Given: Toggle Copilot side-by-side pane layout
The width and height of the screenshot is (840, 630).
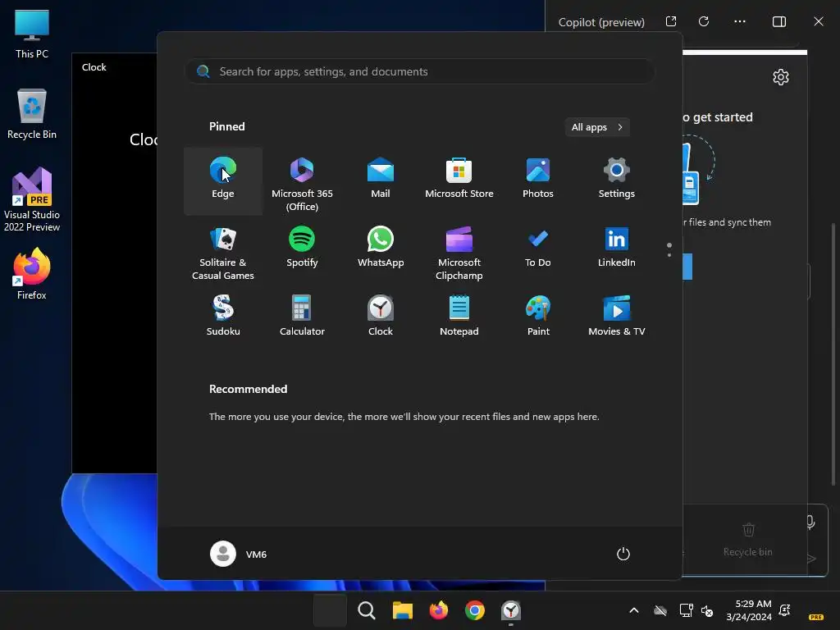Looking at the screenshot, I should (x=779, y=21).
